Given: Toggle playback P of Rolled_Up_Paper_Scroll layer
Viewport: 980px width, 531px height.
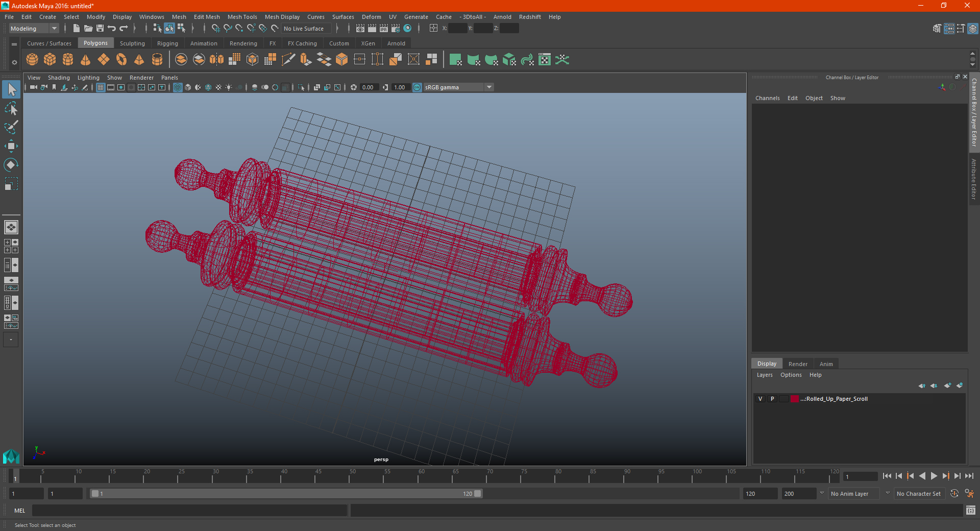Looking at the screenshot, I should coord(772,399).
